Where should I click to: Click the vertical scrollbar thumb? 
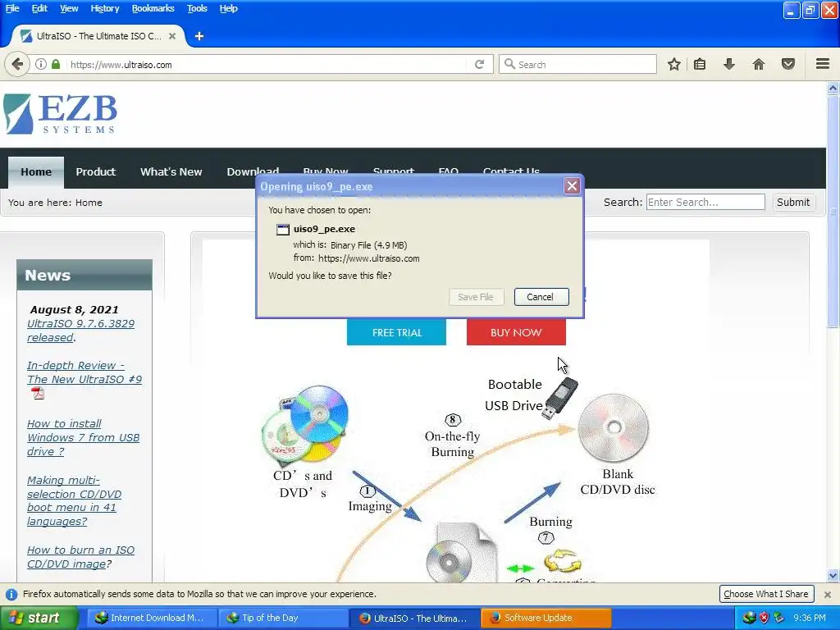coord(833,212)
